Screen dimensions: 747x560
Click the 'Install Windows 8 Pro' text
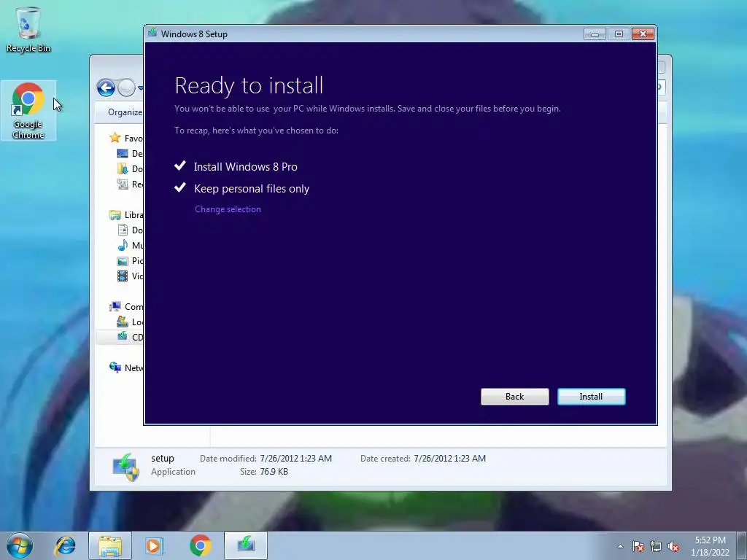pyautogui.click(x=245, y=167)
